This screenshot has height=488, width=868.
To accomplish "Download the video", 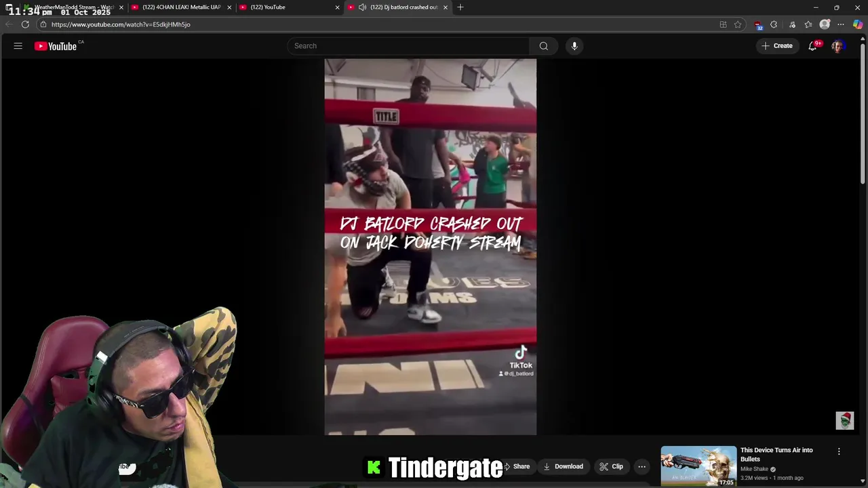I will (x=563, y=466).
